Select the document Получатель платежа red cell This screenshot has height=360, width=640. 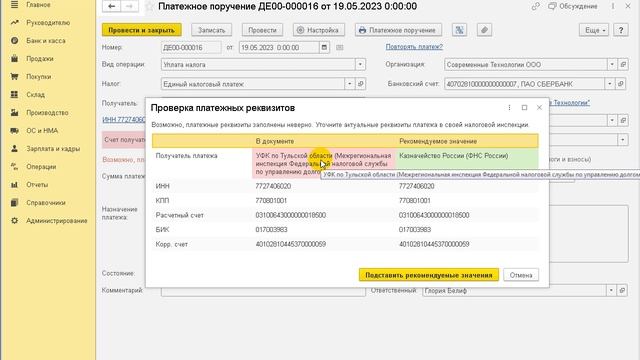pos(324,164)
